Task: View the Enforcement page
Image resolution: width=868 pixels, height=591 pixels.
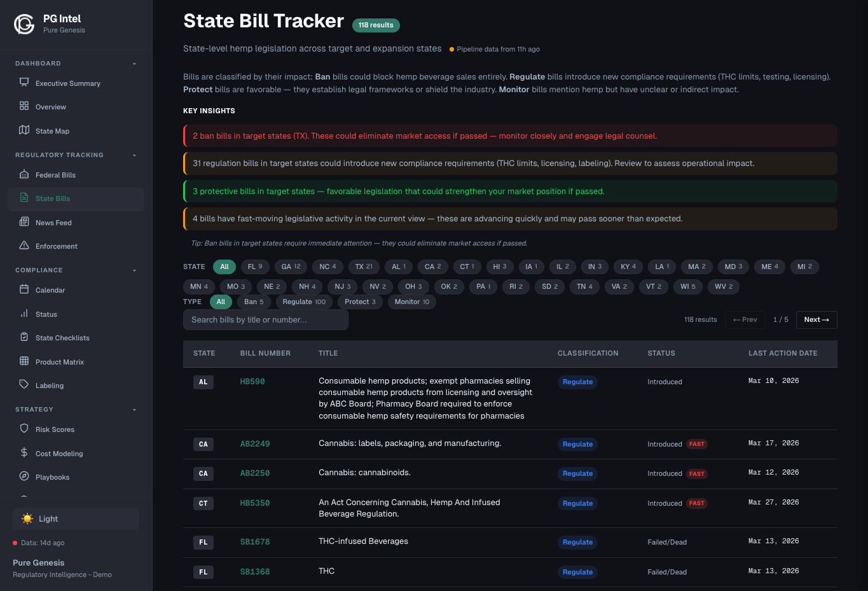Action: pos(56,246)
